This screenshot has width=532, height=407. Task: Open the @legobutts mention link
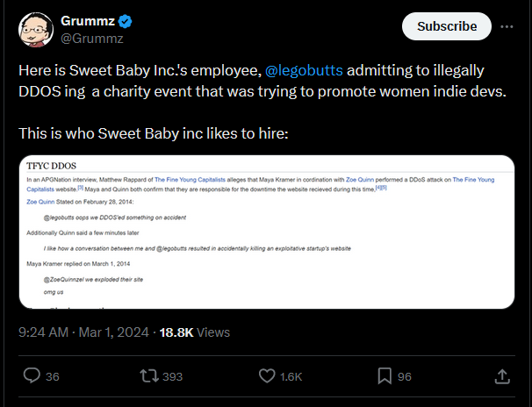tap(304, 70)
